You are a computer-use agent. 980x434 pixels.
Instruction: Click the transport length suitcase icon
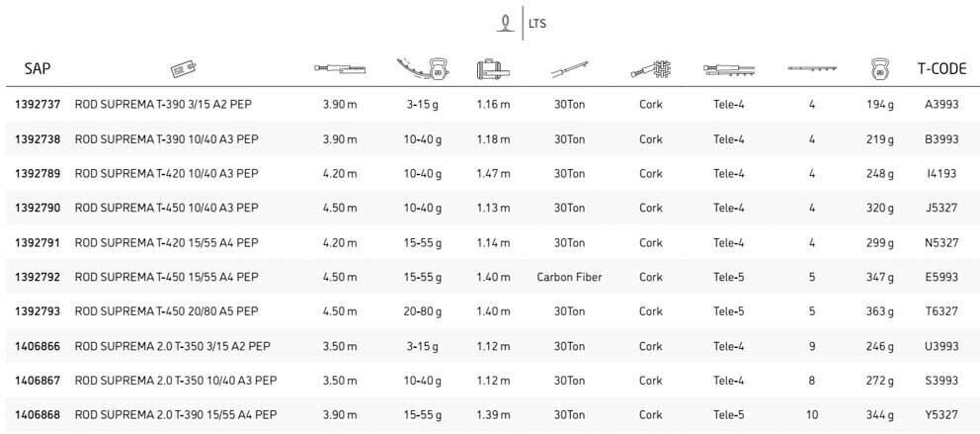click(x=492, y=69)
